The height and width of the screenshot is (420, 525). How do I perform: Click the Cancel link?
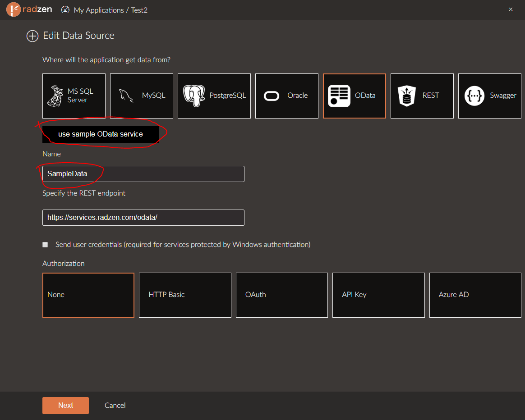[115, 406]
